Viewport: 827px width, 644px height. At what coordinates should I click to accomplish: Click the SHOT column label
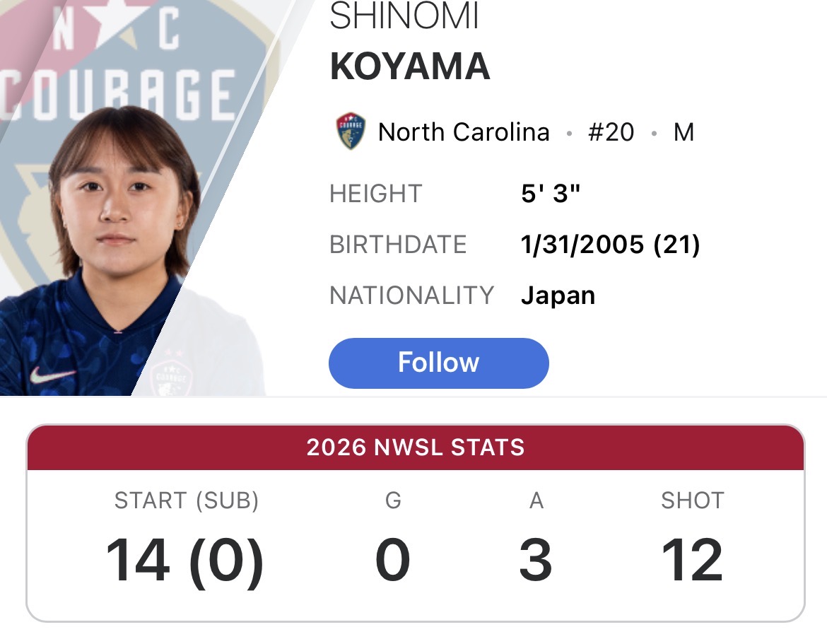(693, 500)
